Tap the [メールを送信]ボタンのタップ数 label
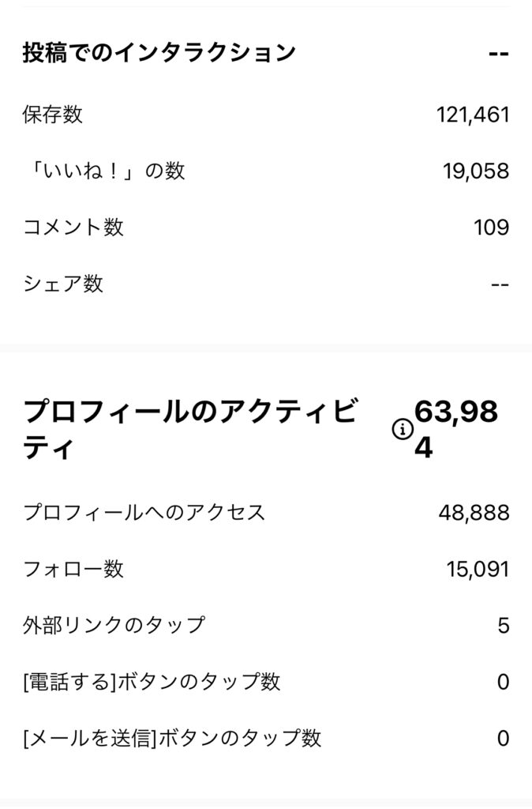 (172, 739)
